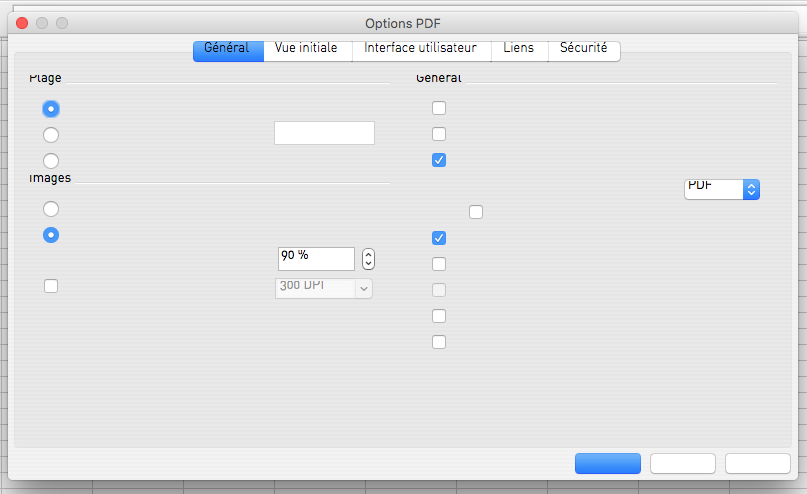Click the stepper beside the 90 % field
The image size is (807, 494).
coord(368,259)
